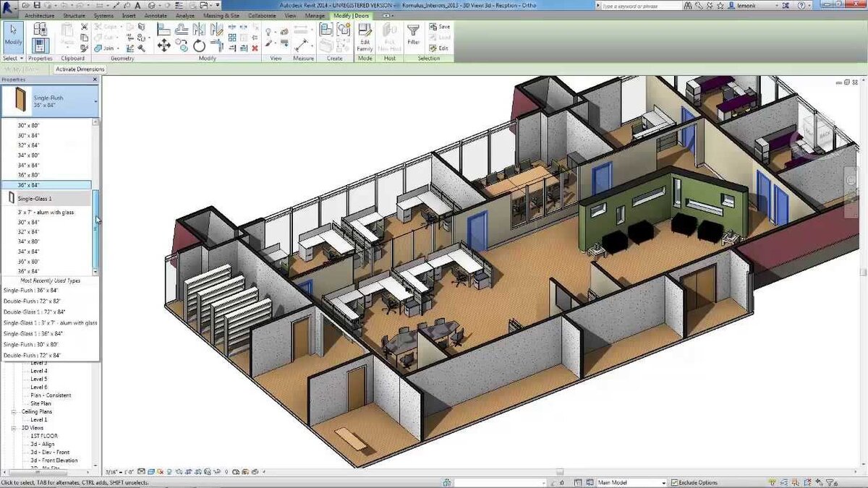The height and width of the screenshot is (488, 868).
Task: Click the type list scroll down arrow
Action: coord(95,272)
